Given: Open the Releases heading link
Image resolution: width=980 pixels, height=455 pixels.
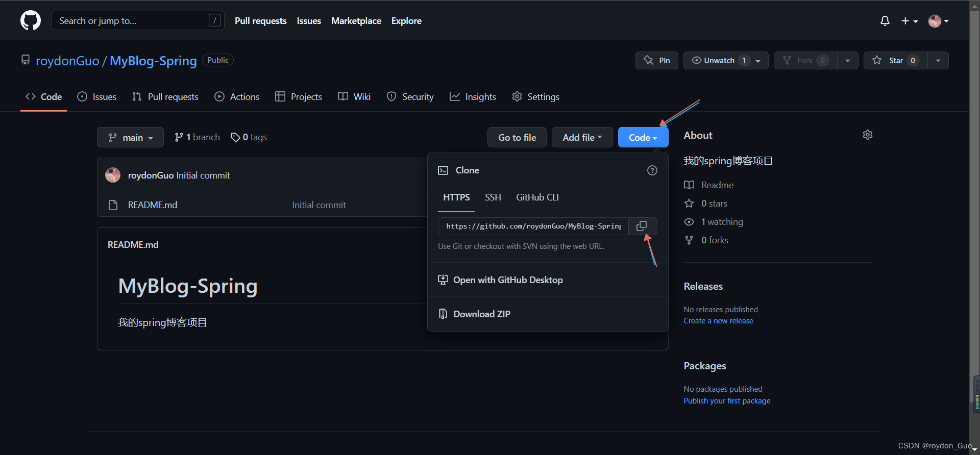Looking at the screenshot, I should (703, 286).
